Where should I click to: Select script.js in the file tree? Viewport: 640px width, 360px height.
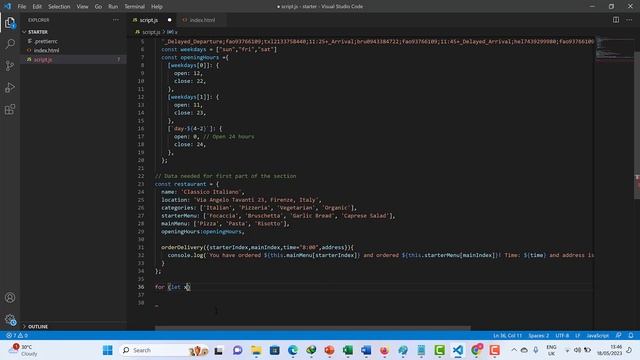(x=43, y=60)
